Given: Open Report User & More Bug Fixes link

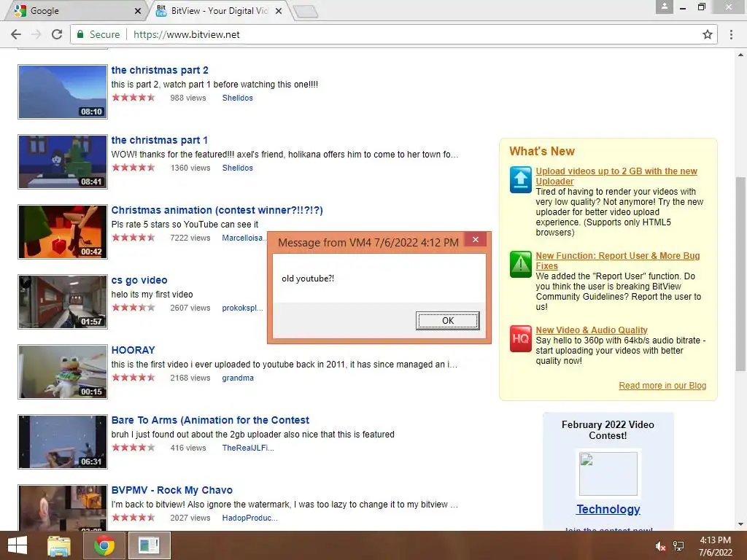Looking at the screenshot, I should (x=618, y=261).
